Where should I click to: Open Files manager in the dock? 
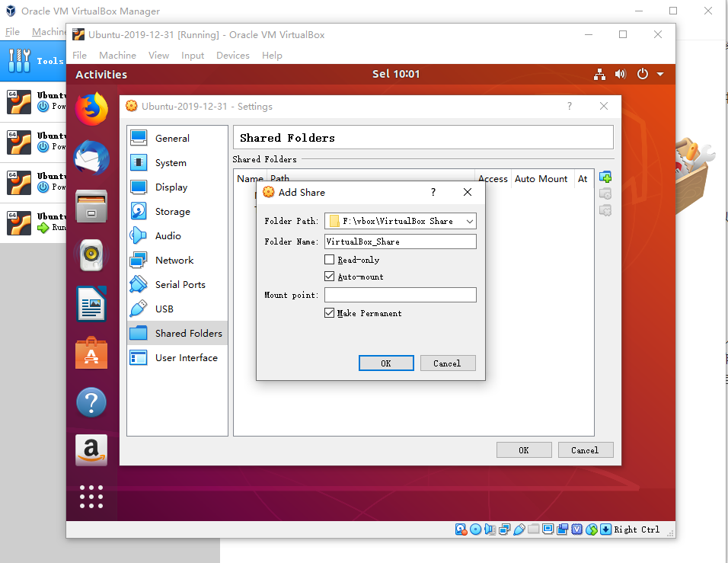[91, 206]
